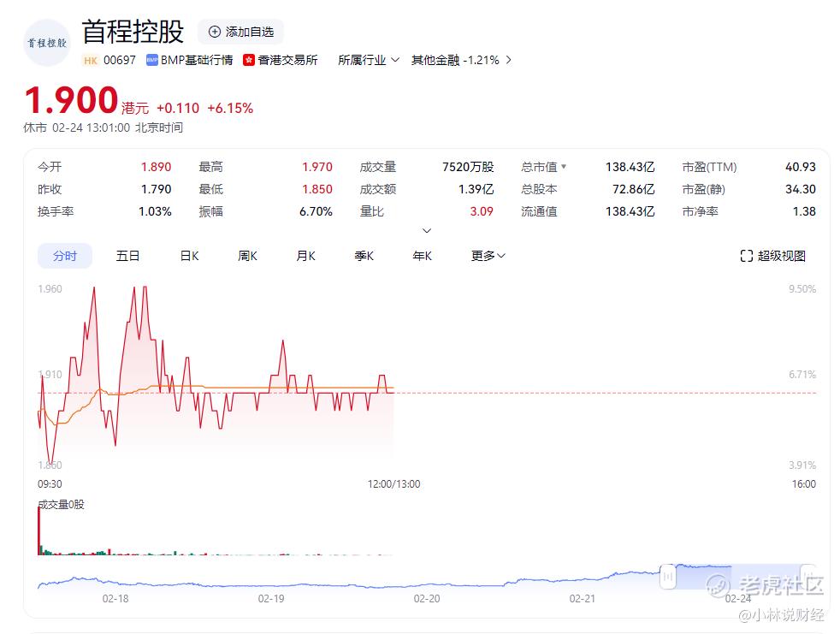
Task: Click the +0.110 change value
Action: 178,109
